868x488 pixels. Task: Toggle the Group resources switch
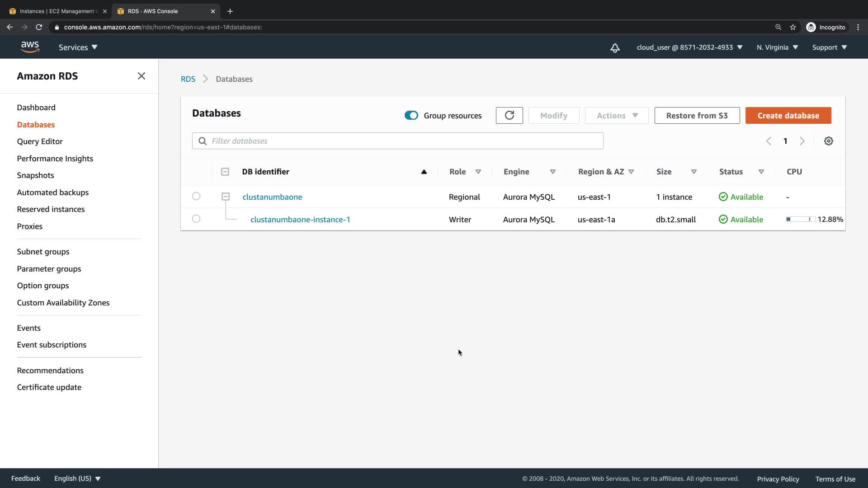coord(411,116)
